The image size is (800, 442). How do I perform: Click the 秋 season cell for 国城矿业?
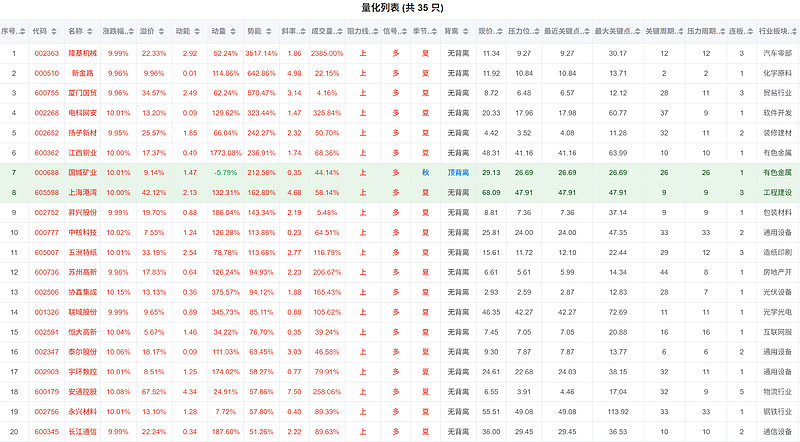point(426,173)
